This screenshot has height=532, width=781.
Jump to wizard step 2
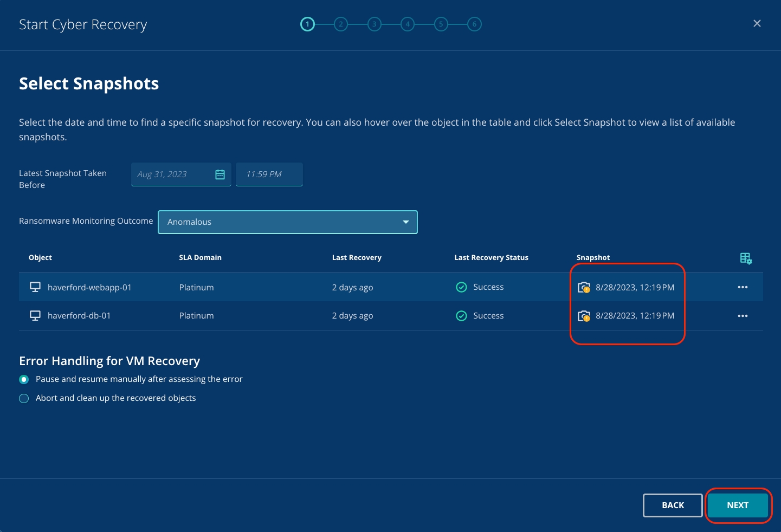(341, 24)
